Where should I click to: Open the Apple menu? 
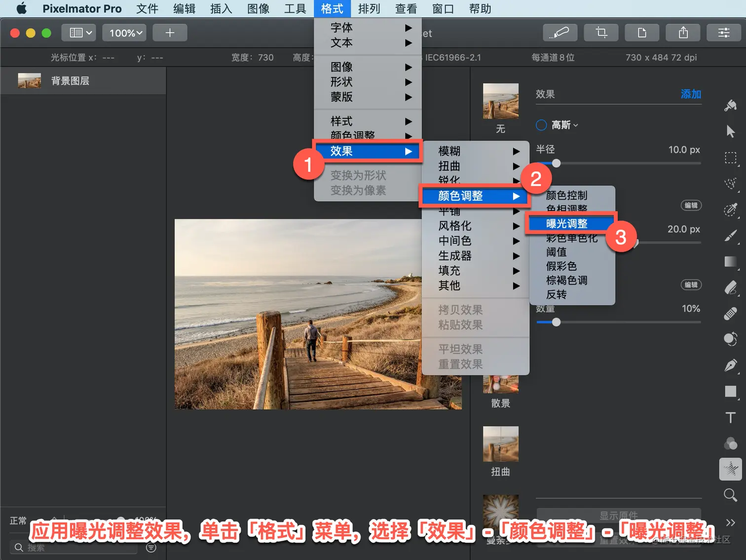[21, 8]
